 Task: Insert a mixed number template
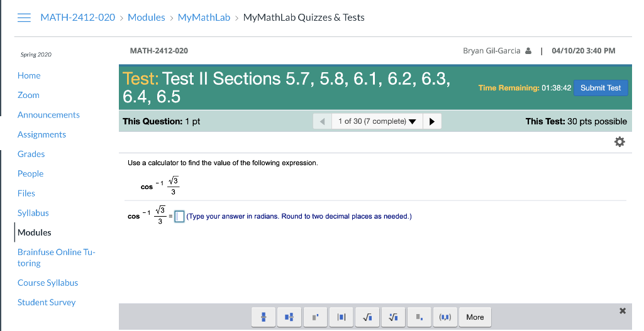[289, 317]
